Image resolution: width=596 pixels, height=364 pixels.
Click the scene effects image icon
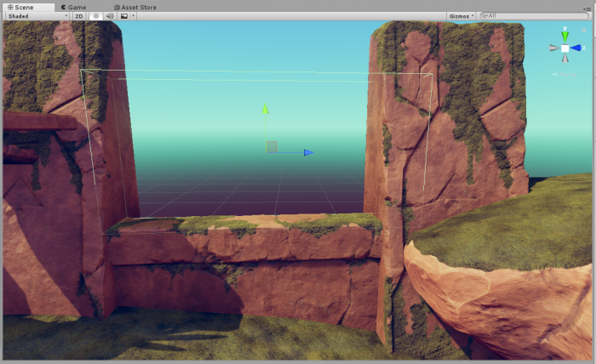123,16
